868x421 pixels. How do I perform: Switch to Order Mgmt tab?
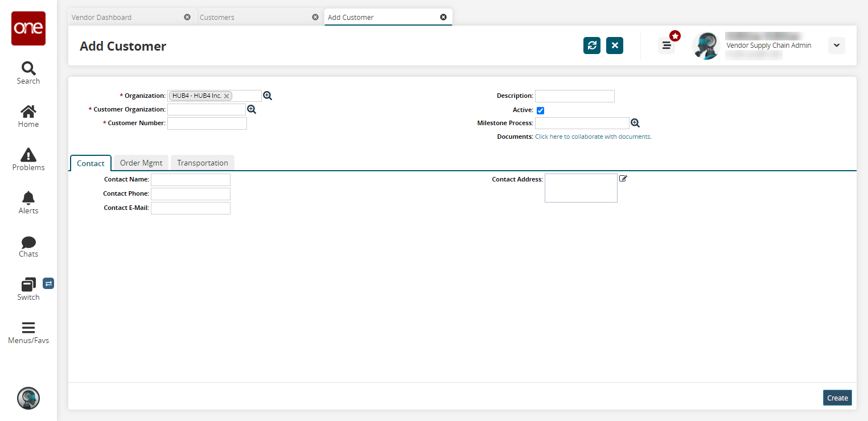coord(141,163)
